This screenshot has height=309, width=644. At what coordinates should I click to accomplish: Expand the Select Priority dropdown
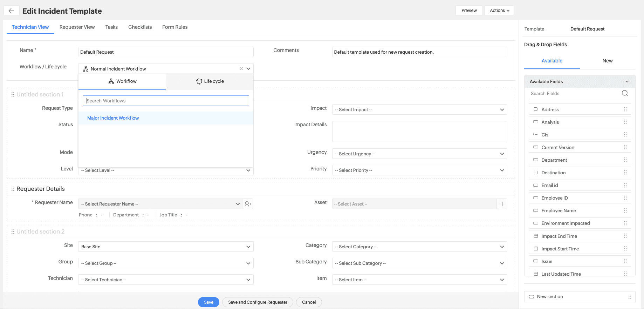[x=419, y=170]
